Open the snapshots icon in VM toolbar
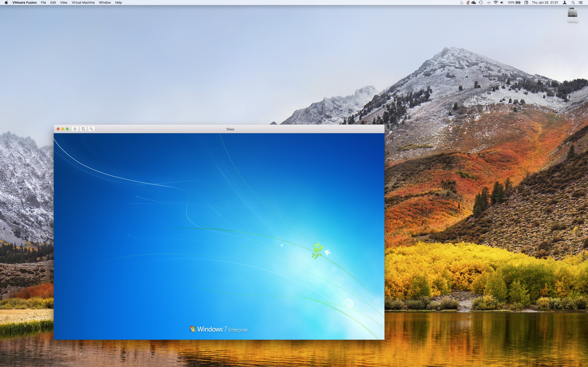The width and height of the screenshot is (588, 367). pyautogui.click(x=83, y=129)
